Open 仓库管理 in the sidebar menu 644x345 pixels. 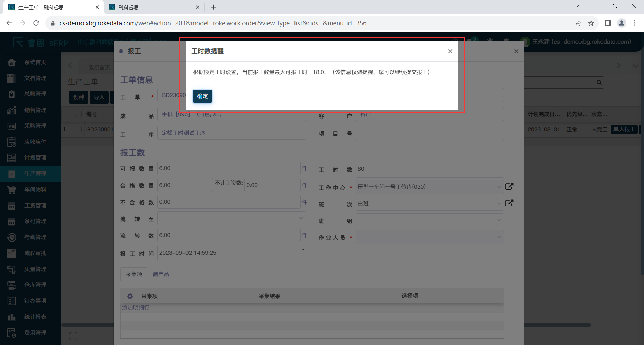coord(35,285)
